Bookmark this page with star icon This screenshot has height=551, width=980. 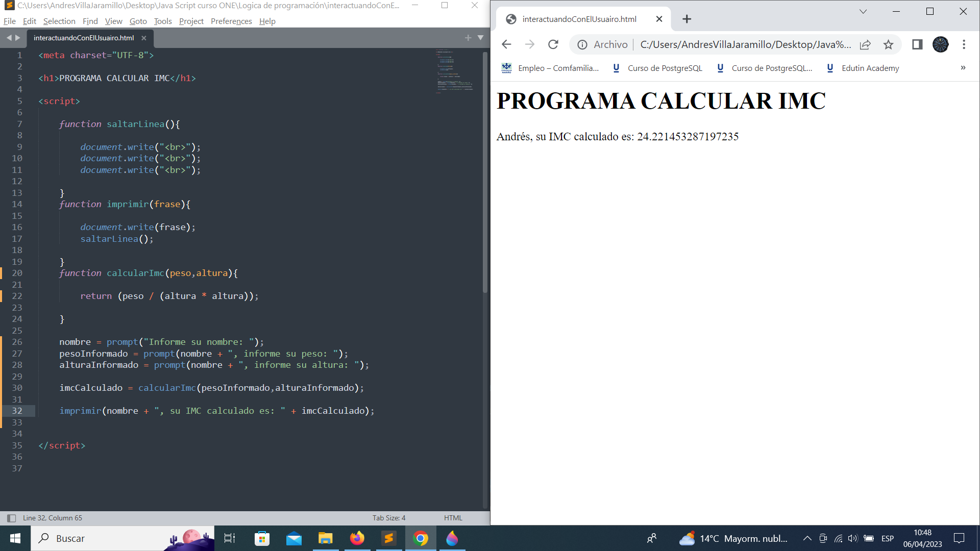tap(889, 44)
